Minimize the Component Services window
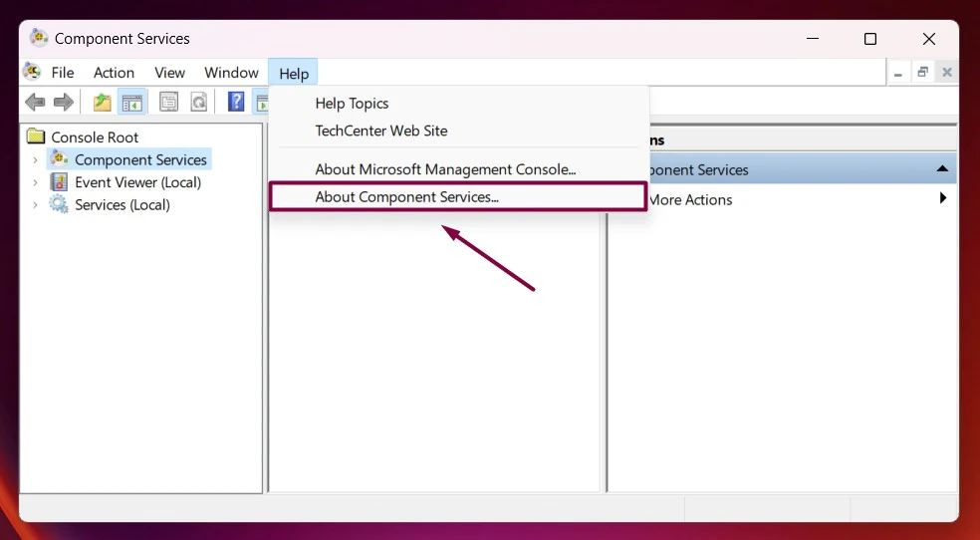Image resolution: width=980 pixels, height=540 pixels. (813, 39)
